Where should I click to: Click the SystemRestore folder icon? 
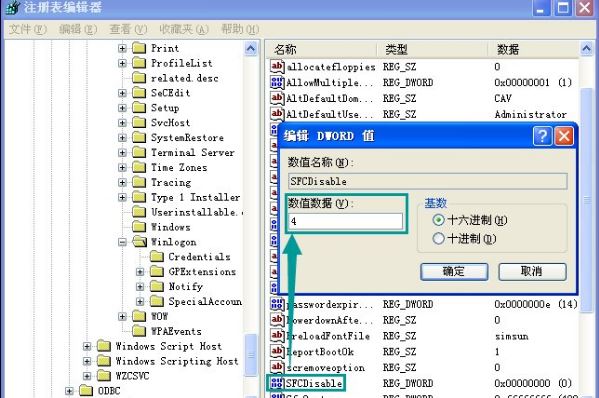pyautogui.click(x=139, y=138)
